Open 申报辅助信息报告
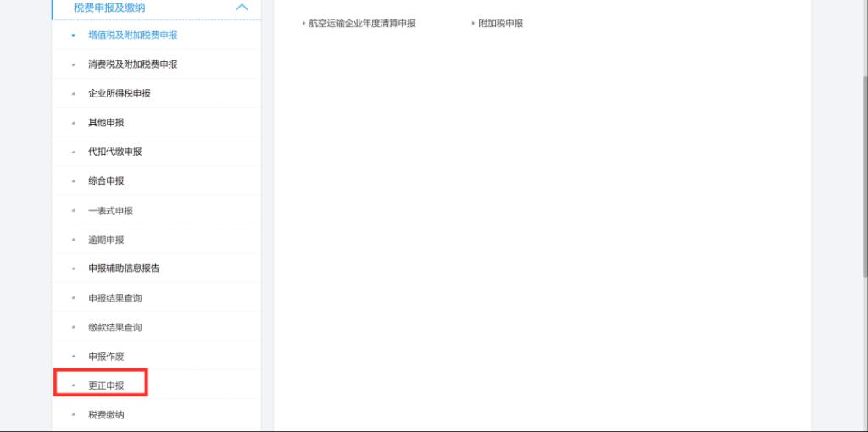868x432 pixels. point(124,269)
